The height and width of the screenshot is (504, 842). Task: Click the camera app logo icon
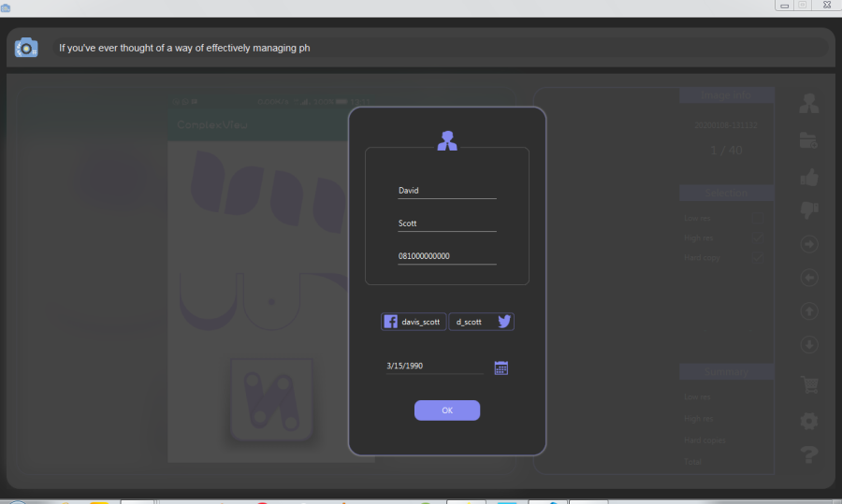click(26, 48)
